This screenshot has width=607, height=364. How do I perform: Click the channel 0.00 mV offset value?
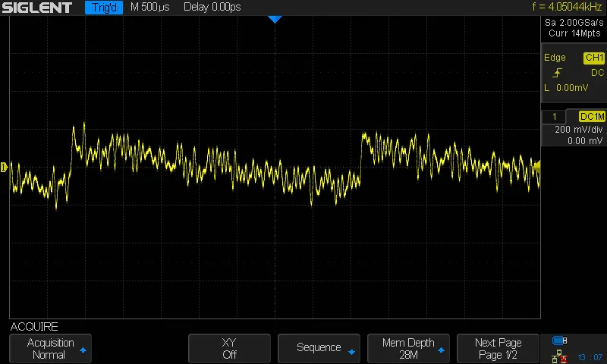coord(584,141)
